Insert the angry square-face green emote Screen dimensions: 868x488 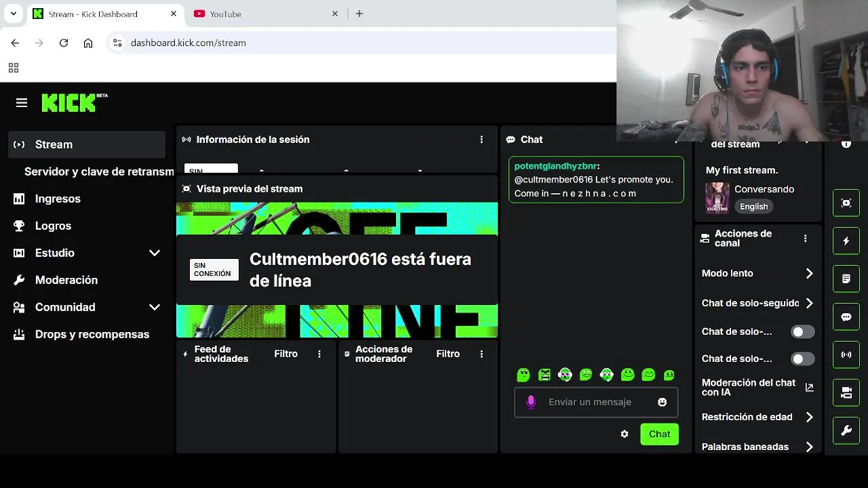(x=544, y=375)
